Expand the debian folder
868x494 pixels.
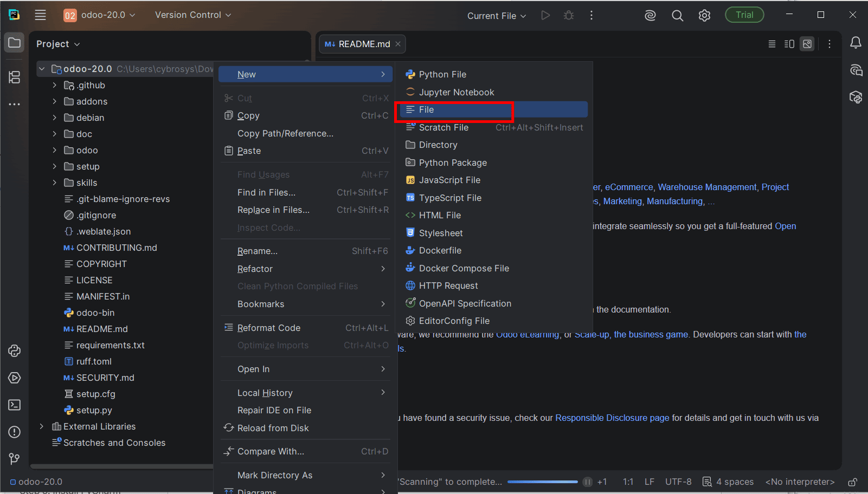(54, 118)
